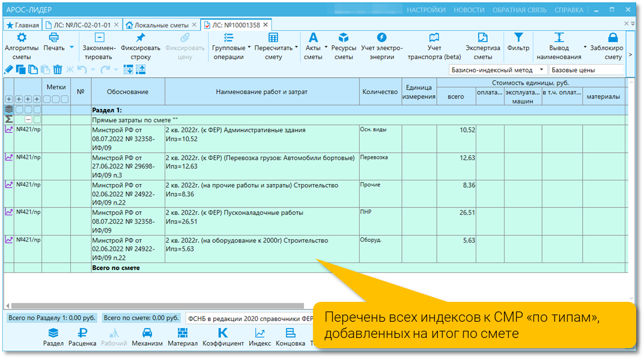Switch to Главная tab
Image resolution: width=644 pixels, height=359 pixels.
pyautogui.click(x=23, y=25)
